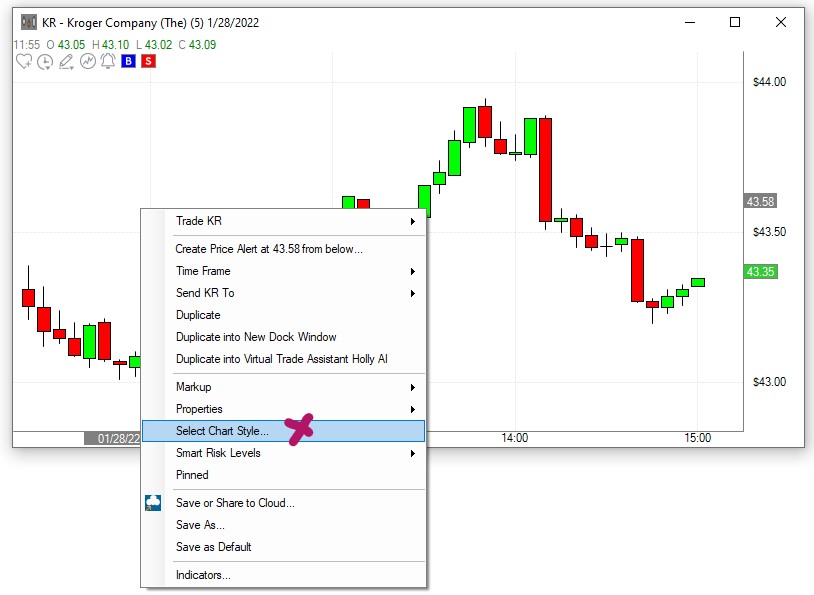The width and height of the screenshot is (814, 595).
Task: Click the green 43.35 price label
Action: (761, 272)
